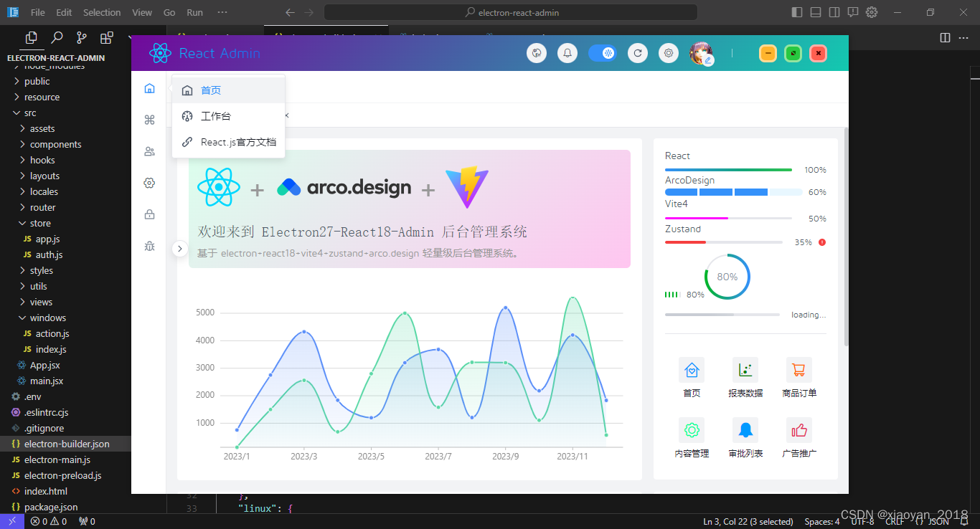Screen dimensions: 980x529
Task: Click the React 100% progress bar
Action: [x=728, y=170]
